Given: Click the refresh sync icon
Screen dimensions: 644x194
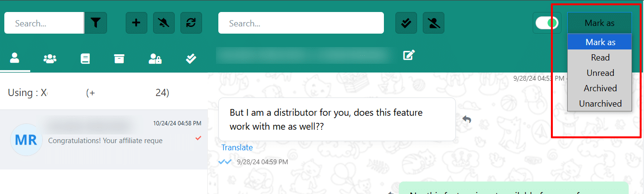Looking at the screenshot, I should (191, 23).
